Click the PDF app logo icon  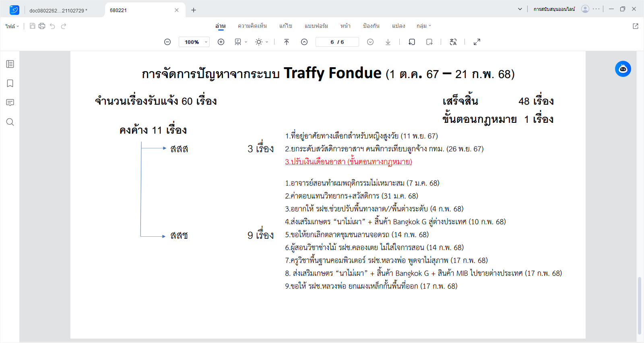[14, 10]
